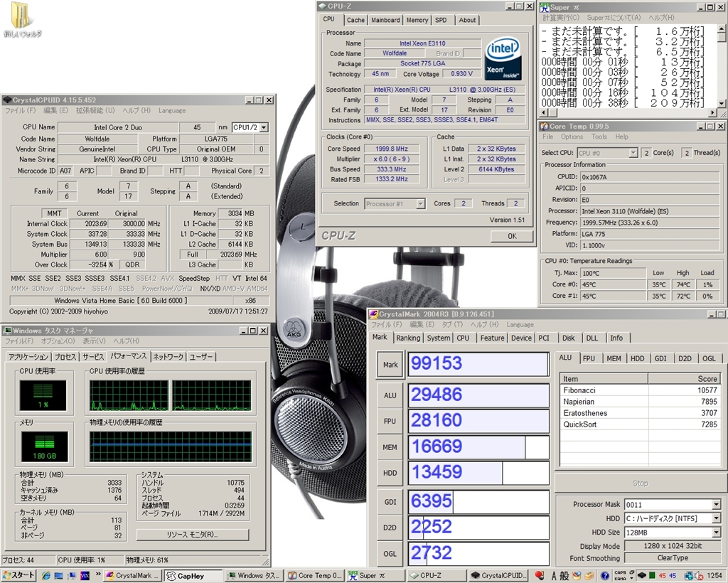The image size is (728, 583).
Task: Click the QDR button in CrystalCPUID
Action: click(132, 264)
